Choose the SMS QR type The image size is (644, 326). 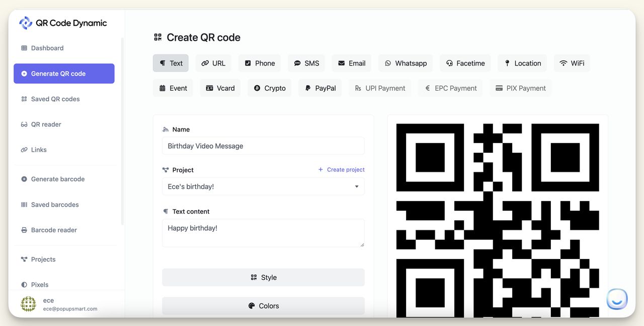(306, 63)
